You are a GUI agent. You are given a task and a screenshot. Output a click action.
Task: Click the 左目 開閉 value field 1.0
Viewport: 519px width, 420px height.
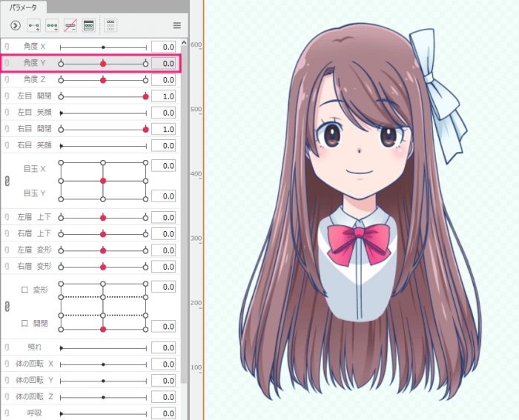click(x=164, y=96)
